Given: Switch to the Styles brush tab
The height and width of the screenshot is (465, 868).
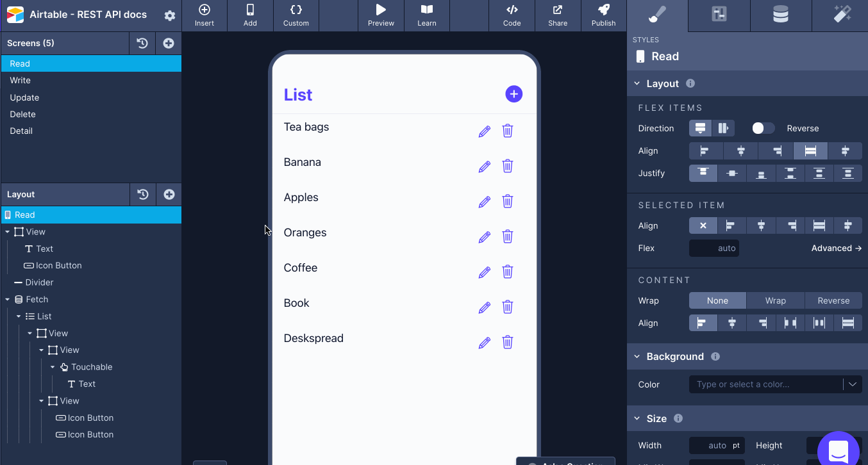Looking at the screenshot, I should point(657,15).
